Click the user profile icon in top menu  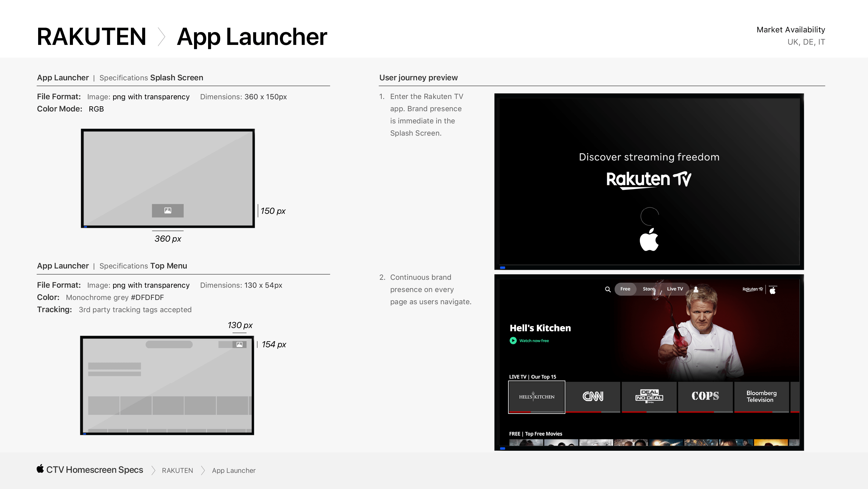[696, 289]
